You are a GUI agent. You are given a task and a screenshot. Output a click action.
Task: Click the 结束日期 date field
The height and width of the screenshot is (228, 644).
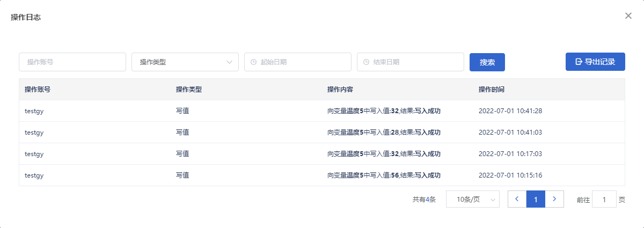(x=411, y=62)
